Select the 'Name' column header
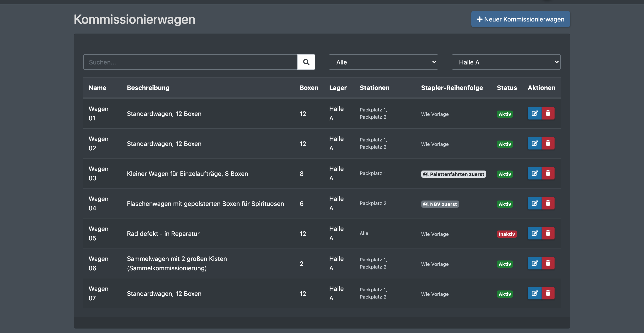Viewport: 644px width, 333px height. (97, 88)
